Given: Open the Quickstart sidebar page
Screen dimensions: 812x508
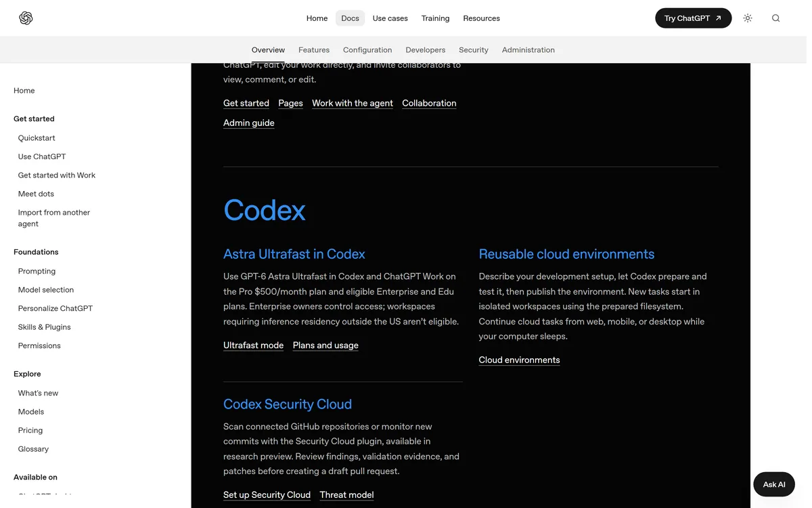Looking at the screenshot, I should pyautogui.click(x=37, y=138).
